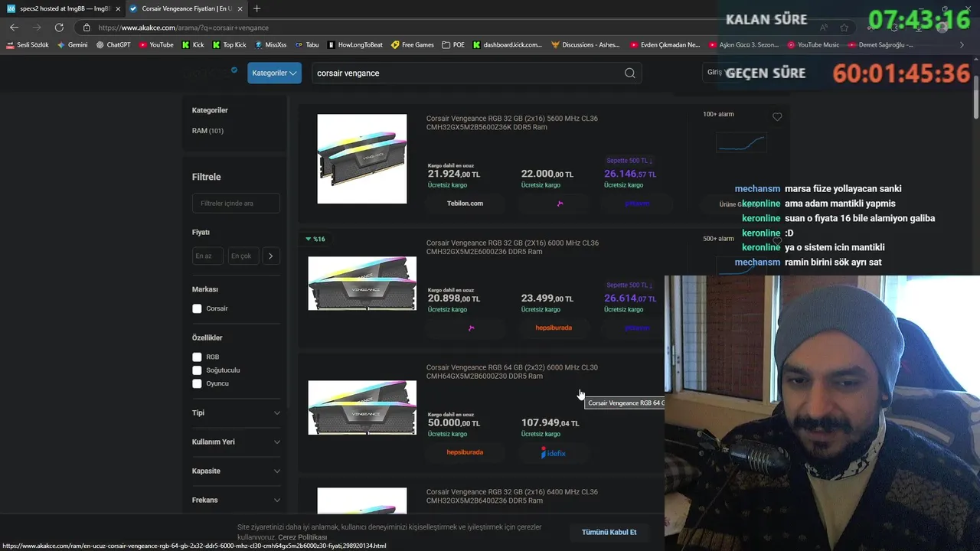The image size is (980, 551).
Task: Open the 5600 MHz CL36 RAM thumbnail
Action: click(362, 159)
